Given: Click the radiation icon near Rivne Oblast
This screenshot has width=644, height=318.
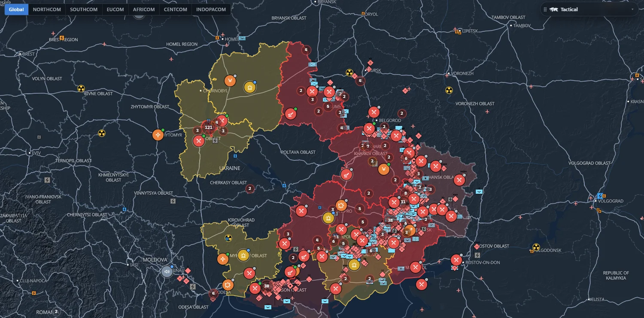Looking at the screenshot, I should click(81, 89).
